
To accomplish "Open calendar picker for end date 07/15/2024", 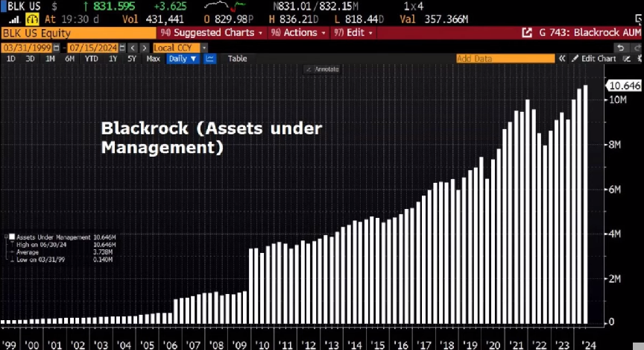I will [122, 48].
